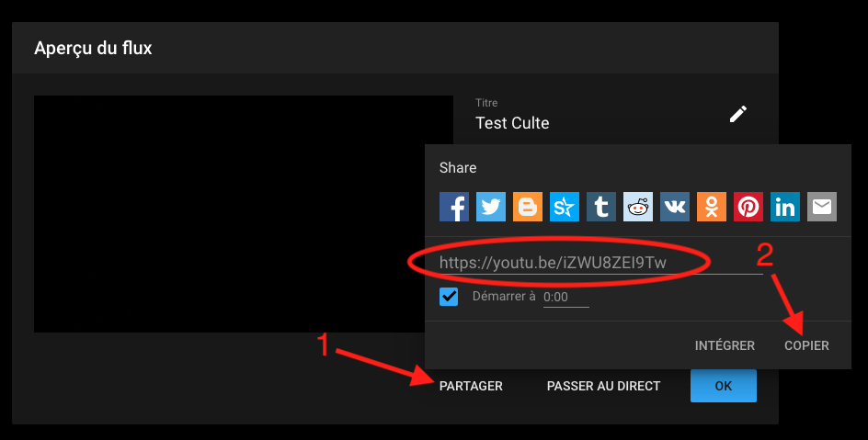Screen dimensions: 868x440
Task: Click PASSER AU DIRECT
Action: (603, 386)
